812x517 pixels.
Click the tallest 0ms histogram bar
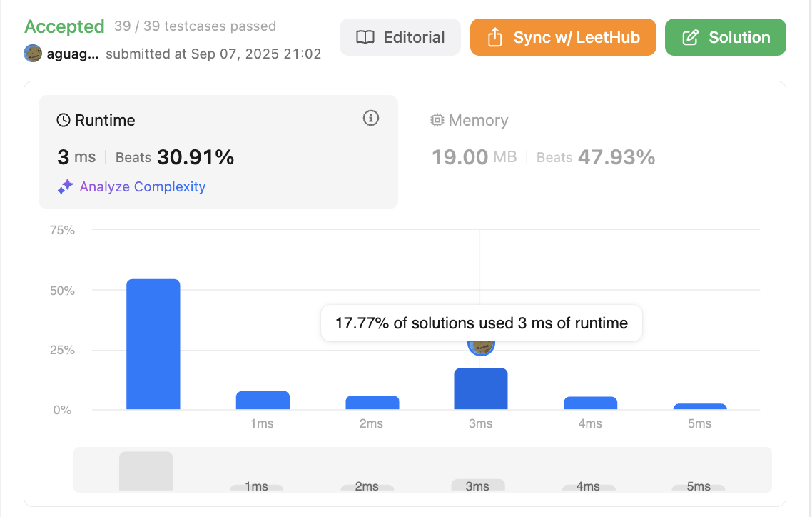153,344
